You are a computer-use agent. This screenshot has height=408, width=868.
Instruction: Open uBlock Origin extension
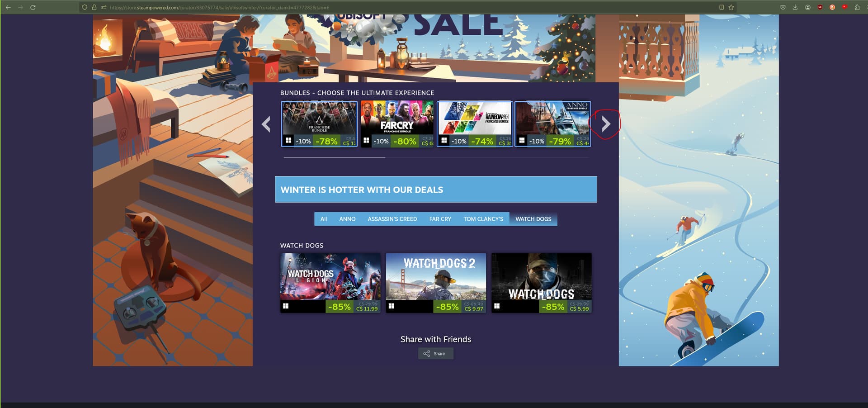pos(820,7)
